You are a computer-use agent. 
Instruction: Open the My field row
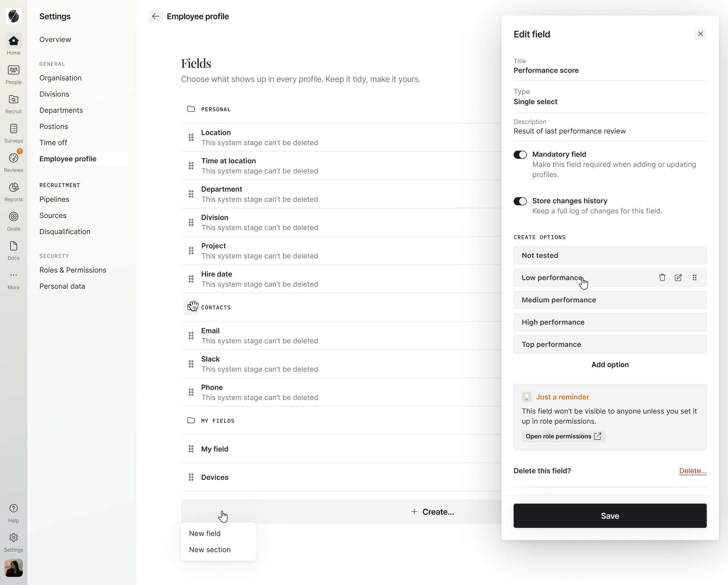[x=341, y=449]
